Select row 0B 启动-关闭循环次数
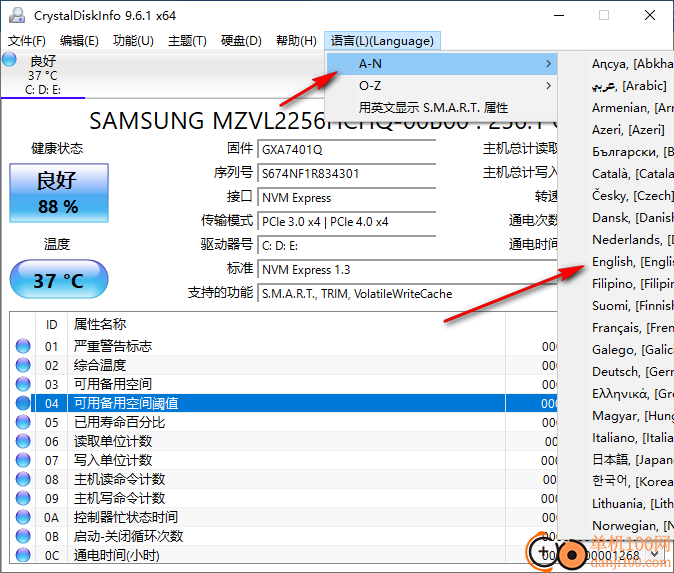The height and width of the screenshot is (573, 674). pos(284,536)
